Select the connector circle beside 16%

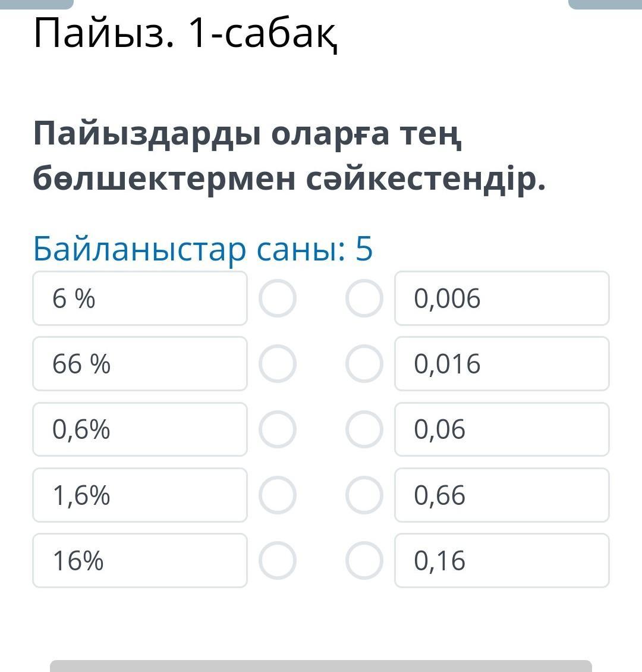(278, 560)
